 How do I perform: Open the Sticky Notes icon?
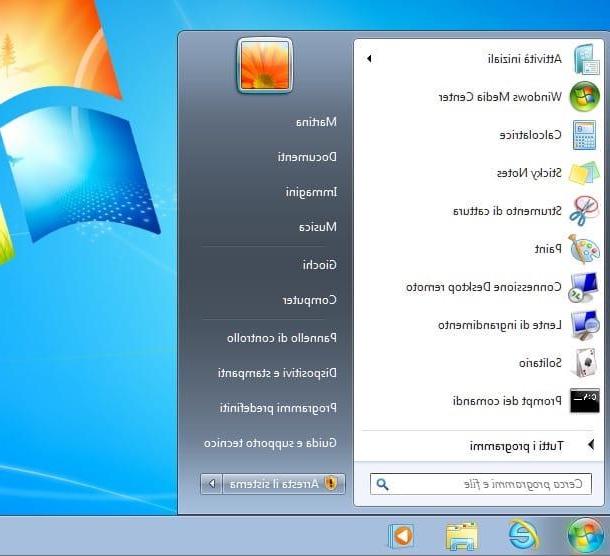(584, 173)
